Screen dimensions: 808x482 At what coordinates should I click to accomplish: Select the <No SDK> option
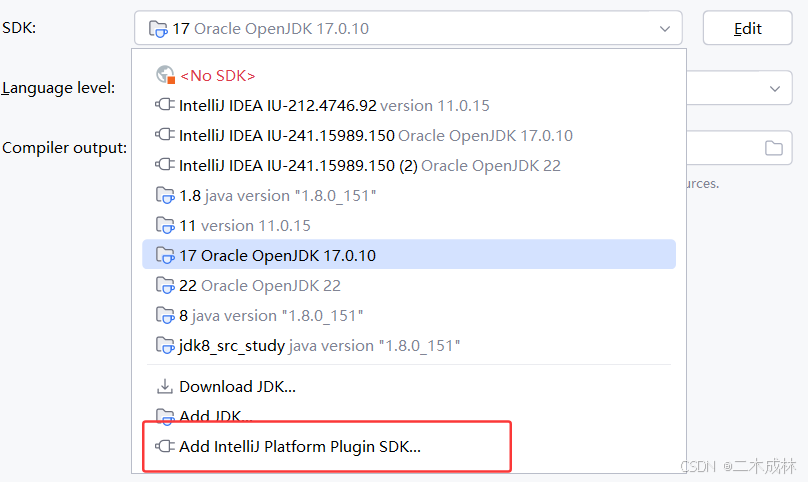409,76
